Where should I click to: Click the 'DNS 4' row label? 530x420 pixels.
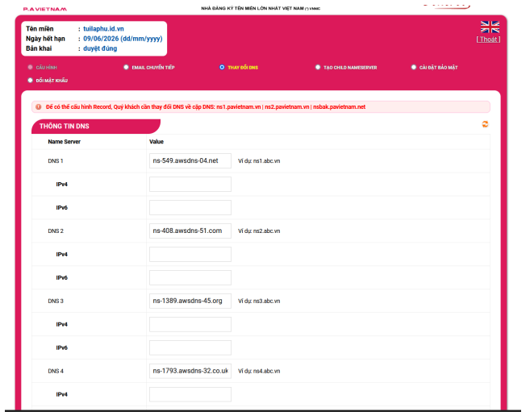pos(56,371)
